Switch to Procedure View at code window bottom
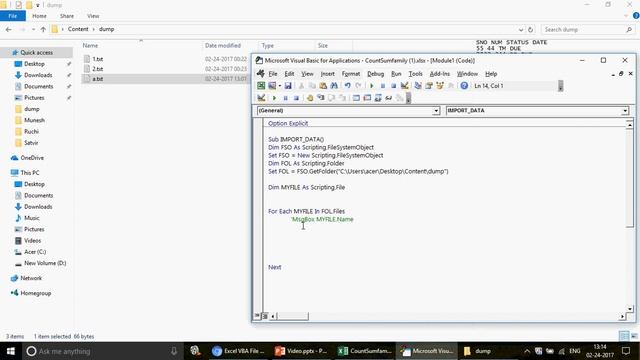The height and width of the screenshot is (360, 640). point(258,316)
